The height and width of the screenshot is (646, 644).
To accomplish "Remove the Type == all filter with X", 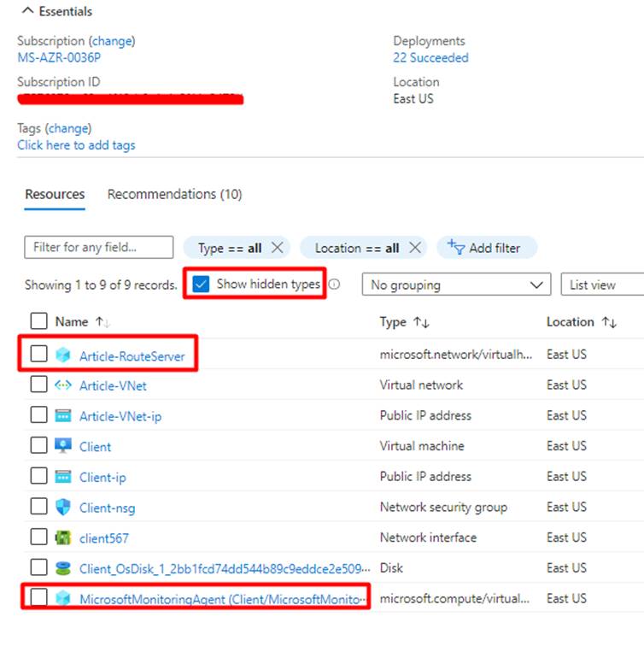I will (x=278, y=248).
